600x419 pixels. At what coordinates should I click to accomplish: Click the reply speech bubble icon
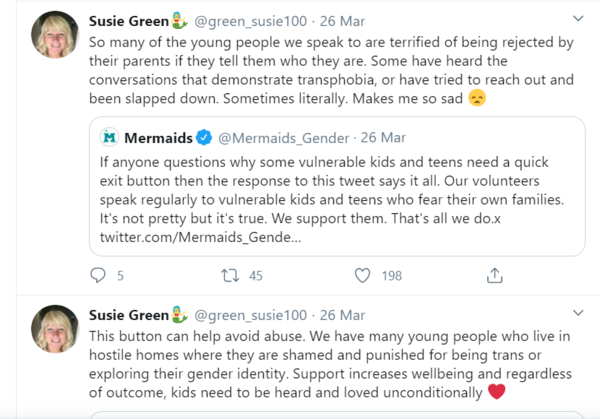[98, 275]
